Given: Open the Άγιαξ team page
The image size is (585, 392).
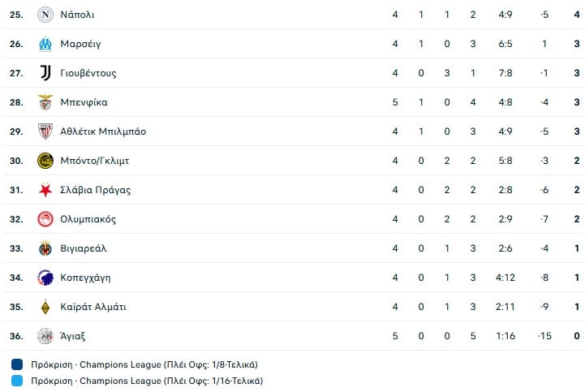Looking at the screenshot, I should [x=73, y=336].
